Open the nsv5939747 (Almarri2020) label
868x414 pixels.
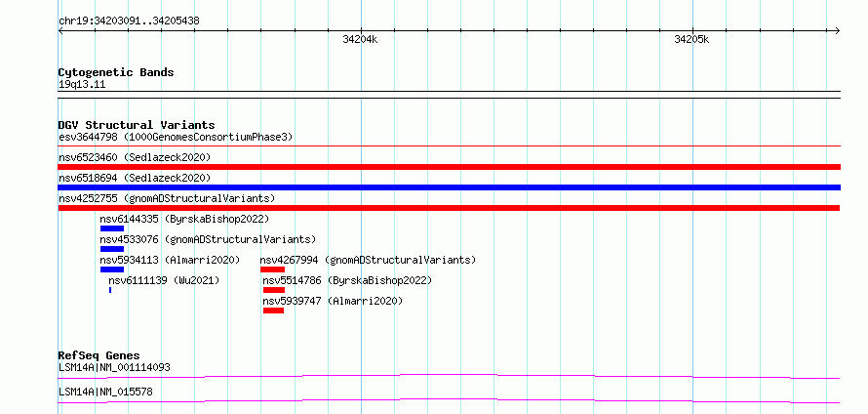(333, 301)
